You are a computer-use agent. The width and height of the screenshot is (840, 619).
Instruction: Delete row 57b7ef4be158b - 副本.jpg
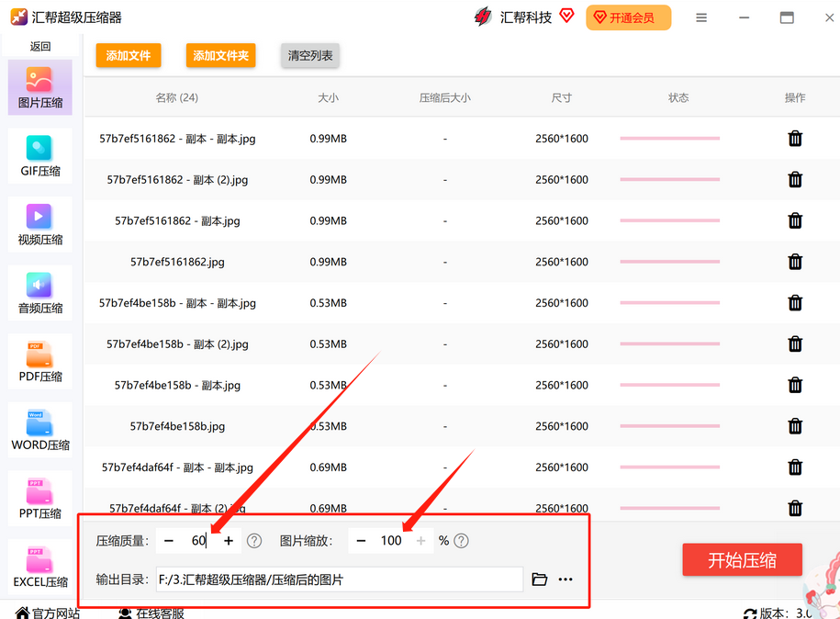click(x=795, y=385)
